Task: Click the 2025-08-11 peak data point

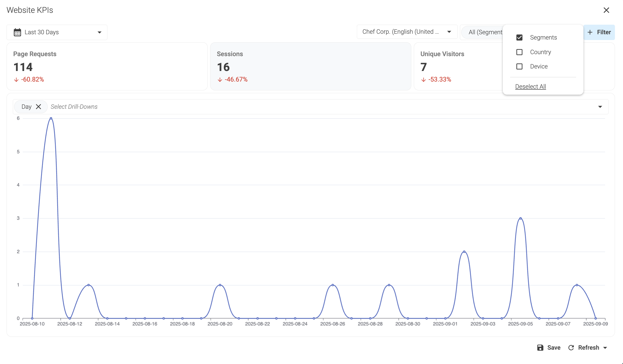Action: click(x=51, y=118)
